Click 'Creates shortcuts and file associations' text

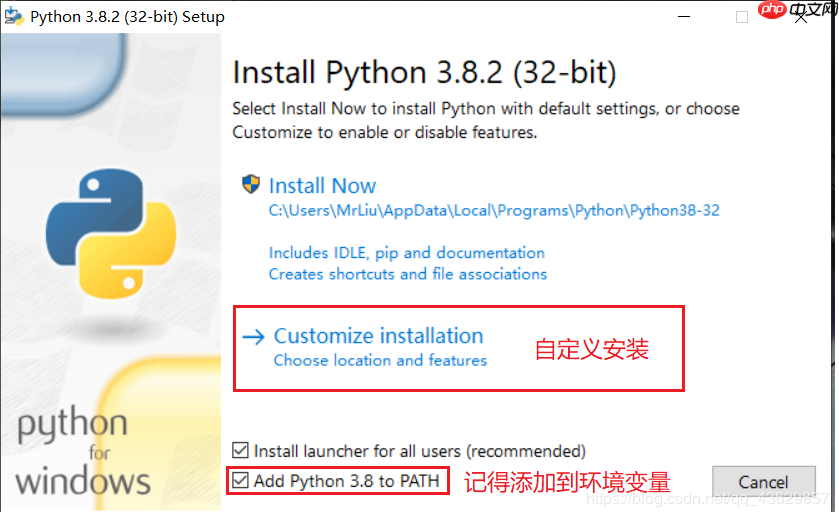coord(408,274)
